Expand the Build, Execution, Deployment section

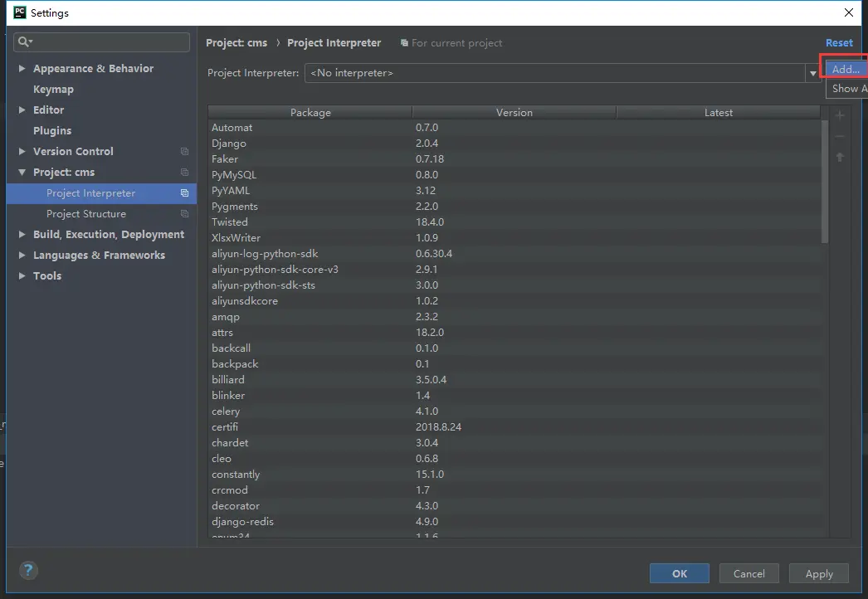[x=22, y=234]
